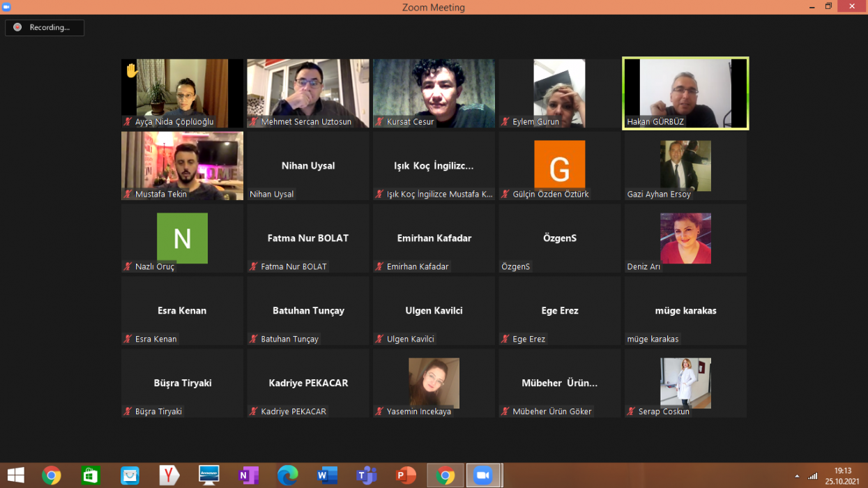Image resolution: width=868 pixels, height=488 pixels.
Task: Click the Recording... status label
Action: pos(50,28)
